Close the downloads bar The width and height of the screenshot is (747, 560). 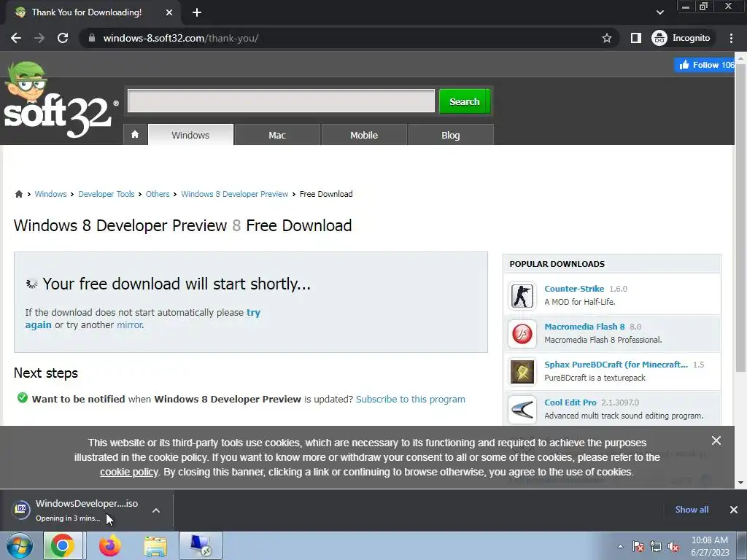point(734,510)
